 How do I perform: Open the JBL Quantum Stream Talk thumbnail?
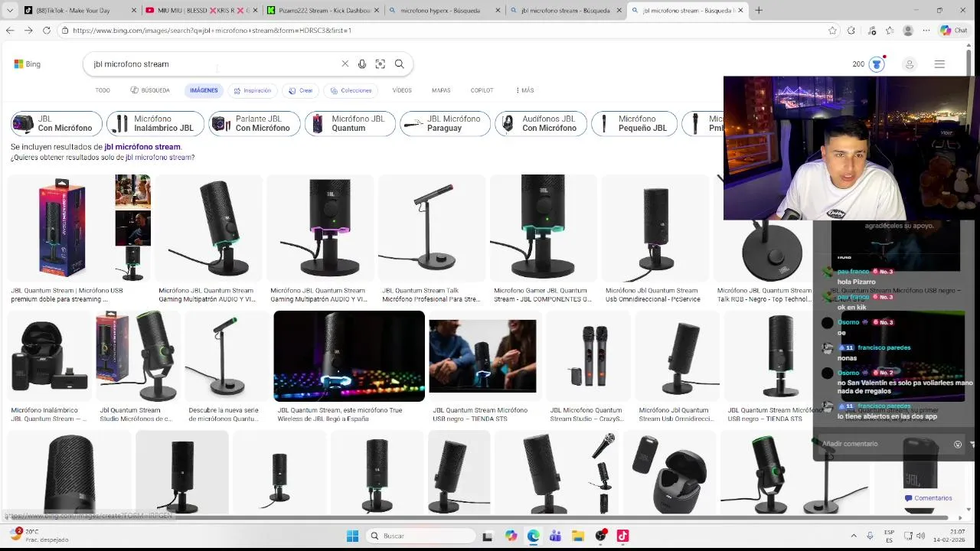[433, 227]
